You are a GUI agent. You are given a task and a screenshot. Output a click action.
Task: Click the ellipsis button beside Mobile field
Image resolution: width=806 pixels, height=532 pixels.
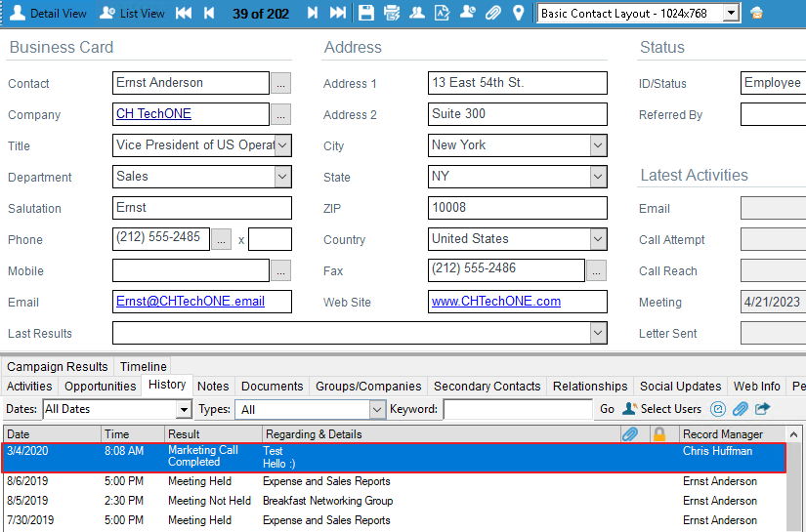[x=280, y=270]
